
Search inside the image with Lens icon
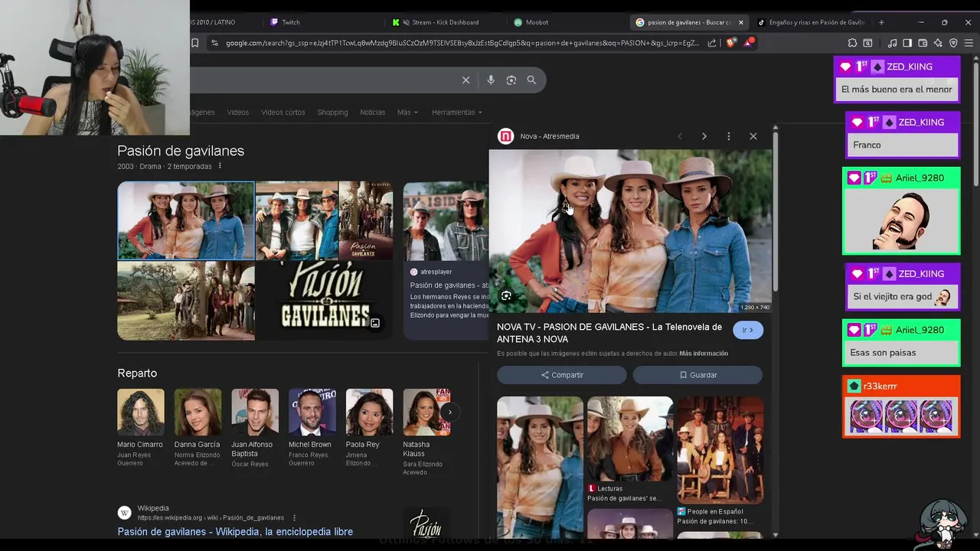(506, 296)
